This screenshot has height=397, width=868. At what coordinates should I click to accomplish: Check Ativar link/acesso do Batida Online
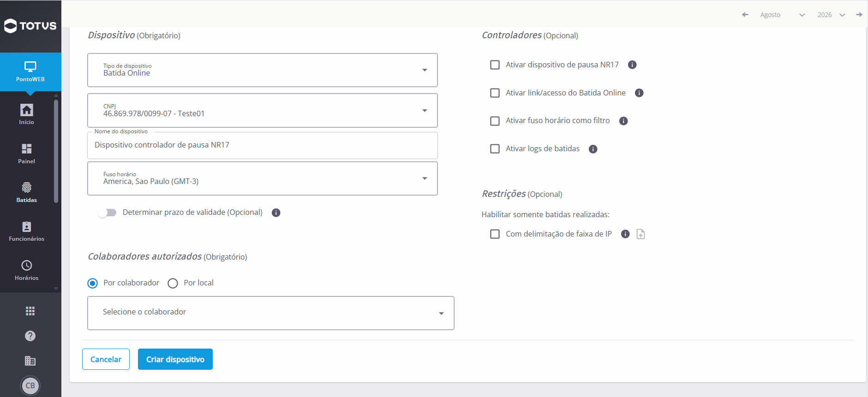pyautogui.click(x=495, y=93)
